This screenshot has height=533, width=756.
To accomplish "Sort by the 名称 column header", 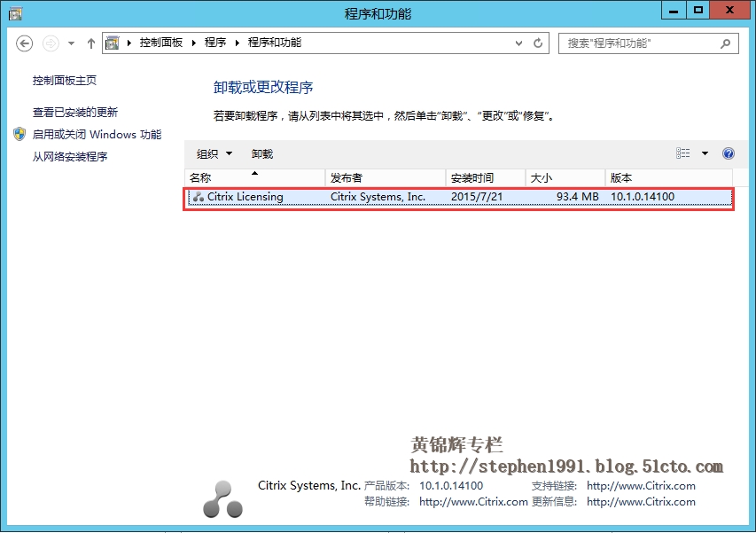I will coord(254,178).
